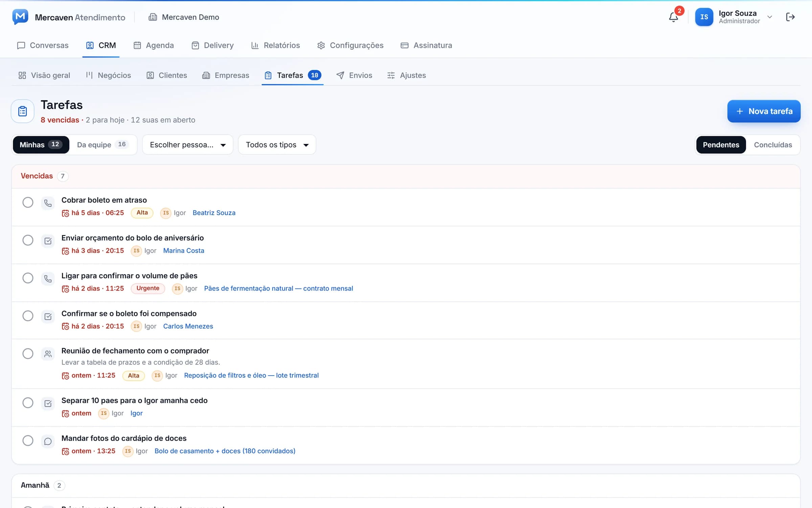Mark Cobrar boleto em atraso as done
The image size is (812, 508).
pos(28,203)
